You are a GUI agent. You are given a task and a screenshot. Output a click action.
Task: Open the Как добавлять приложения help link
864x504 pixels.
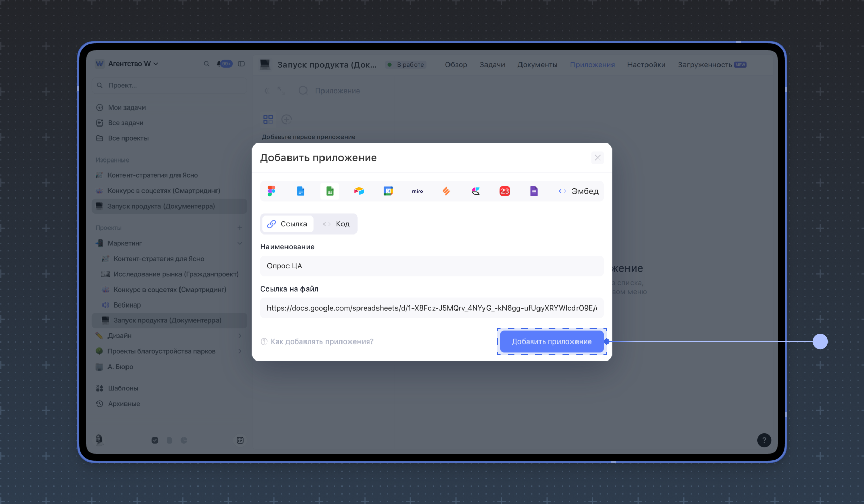tap(322, 341)
